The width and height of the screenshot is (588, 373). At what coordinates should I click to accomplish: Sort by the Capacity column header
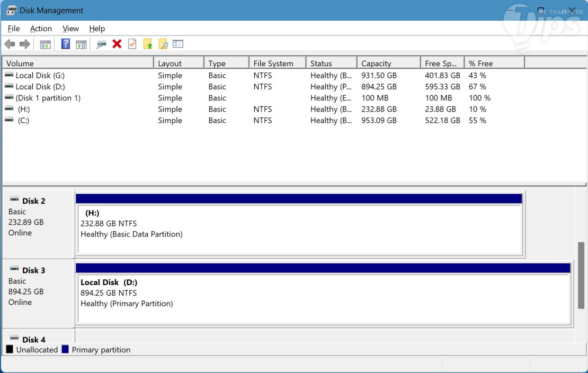[x=389, y=63]
